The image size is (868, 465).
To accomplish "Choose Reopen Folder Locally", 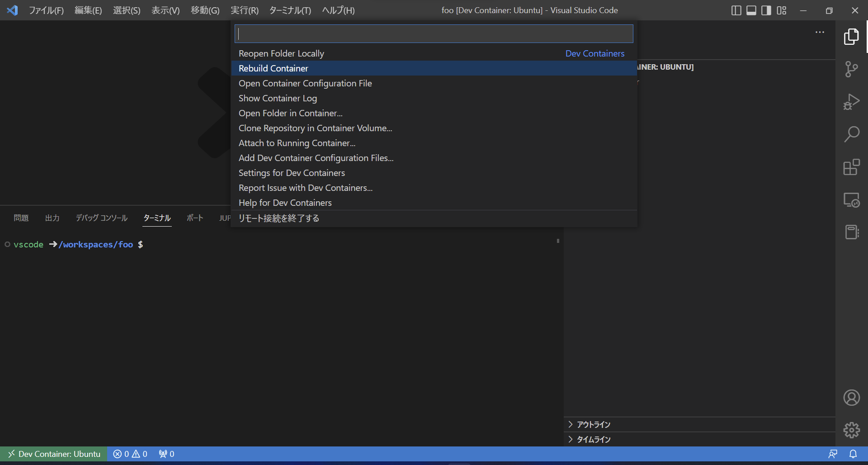I will tap(434, 53).
